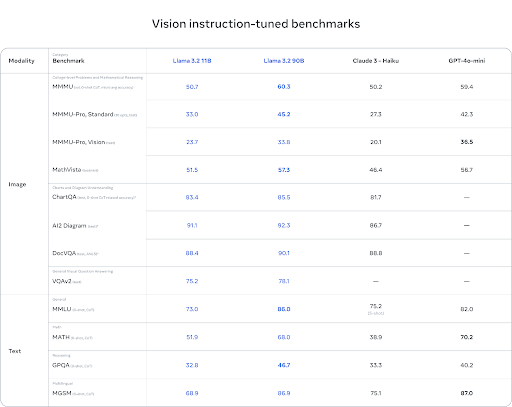Image resolution: width=512 pixels, height=407 pixels.
Task: Click the "75.2" score in VQAv2 row
Action: click(192, 281)
